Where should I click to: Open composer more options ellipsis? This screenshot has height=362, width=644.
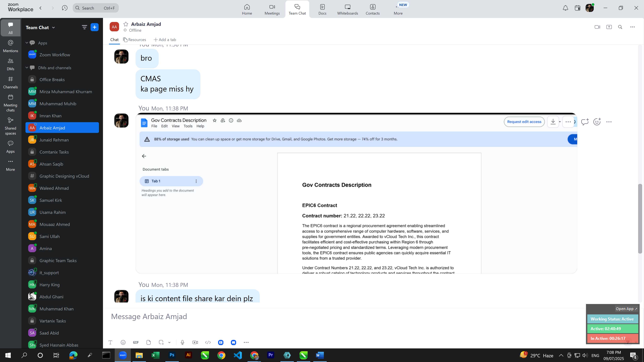[x=246, y=343]
